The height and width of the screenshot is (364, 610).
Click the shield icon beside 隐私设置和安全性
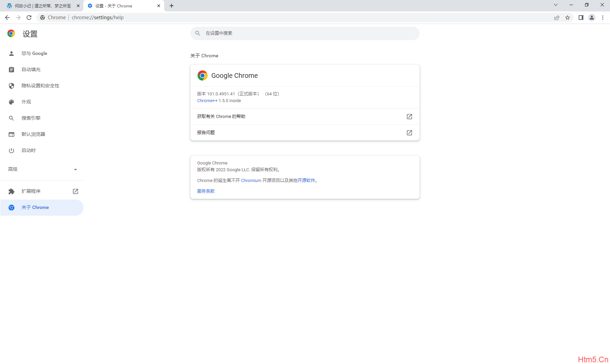11,86
